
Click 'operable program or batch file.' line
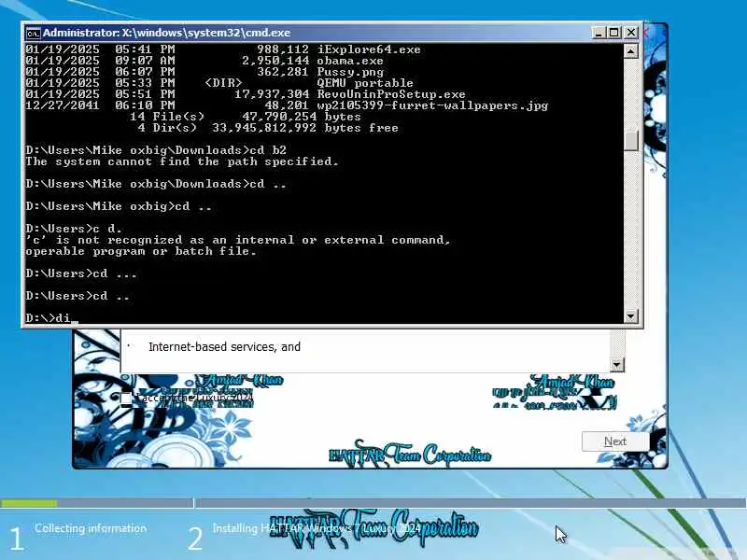[x=141, y=251]
